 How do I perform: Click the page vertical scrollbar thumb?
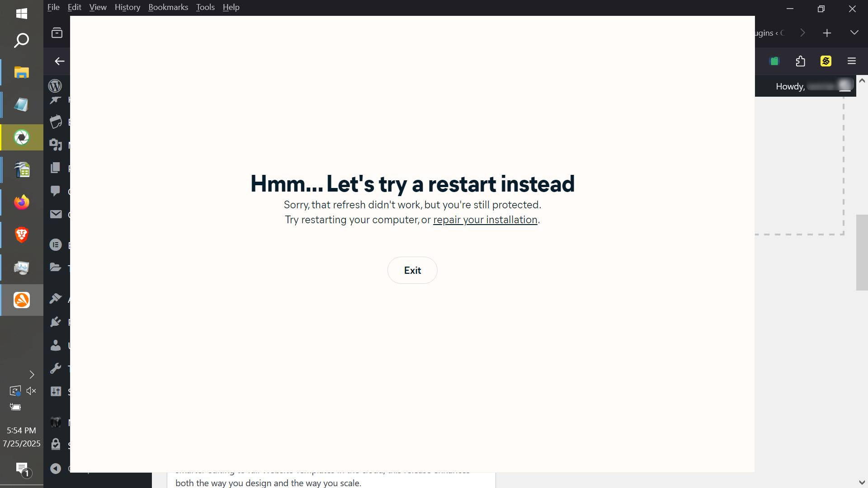click(861, 252)
